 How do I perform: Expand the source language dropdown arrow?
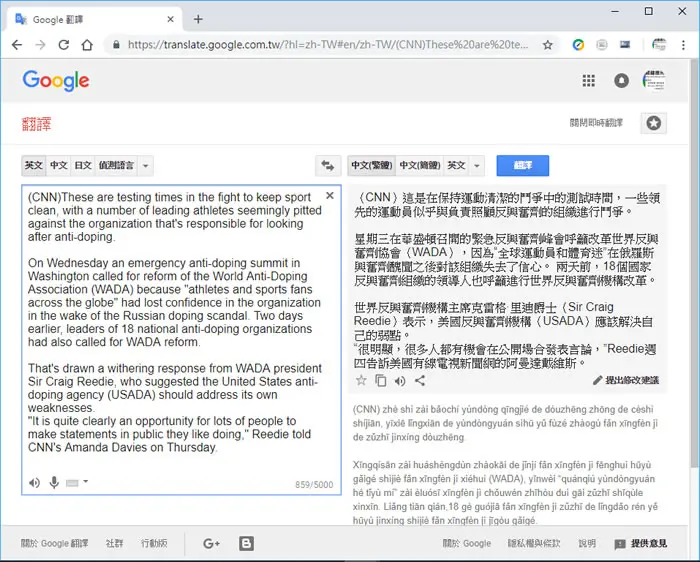tap(146, 166)
